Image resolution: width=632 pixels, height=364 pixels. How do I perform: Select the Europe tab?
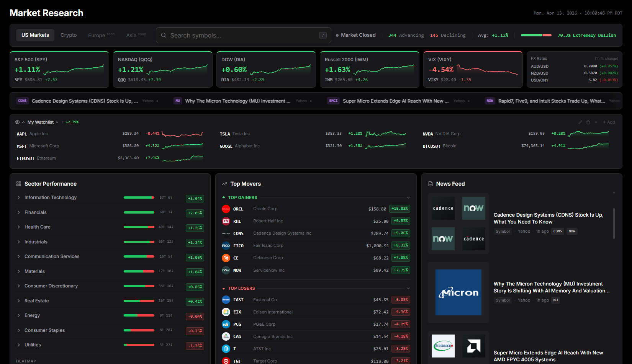(x=101, y=35)
